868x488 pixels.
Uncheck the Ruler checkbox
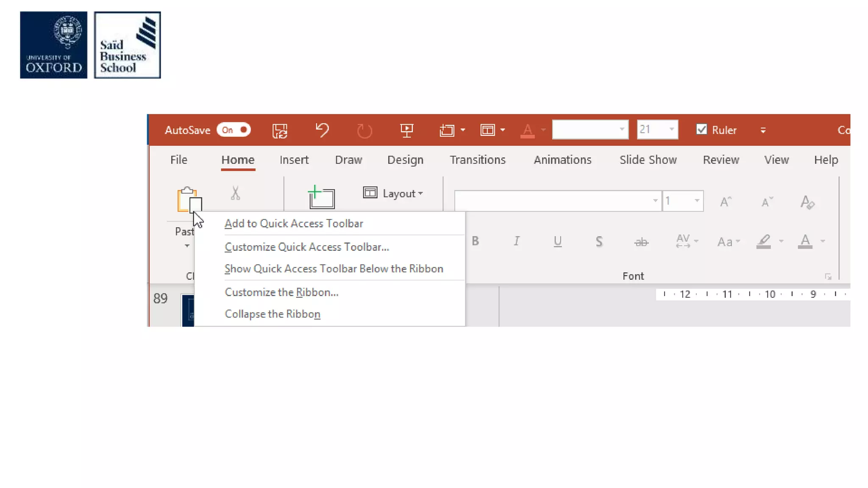701,130
